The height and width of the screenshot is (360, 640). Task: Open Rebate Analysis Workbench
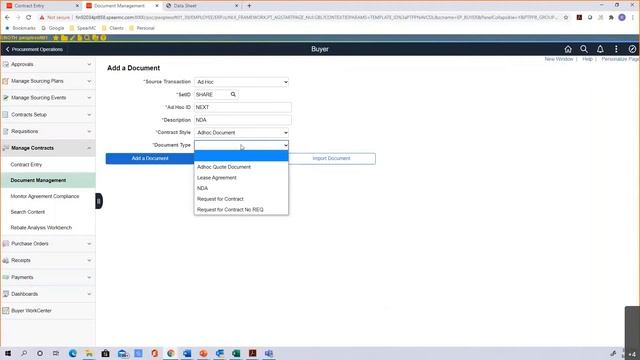(48, 228)
